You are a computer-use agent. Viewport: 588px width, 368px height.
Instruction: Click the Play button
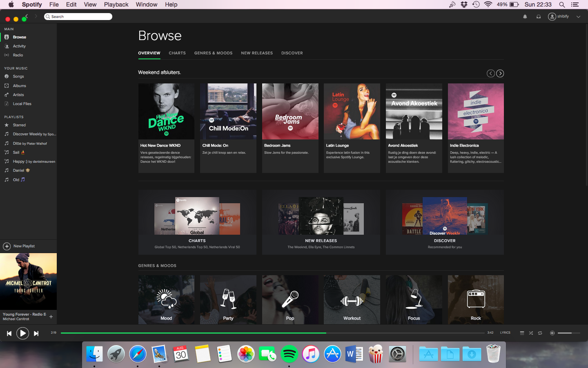tap(22, 334)
